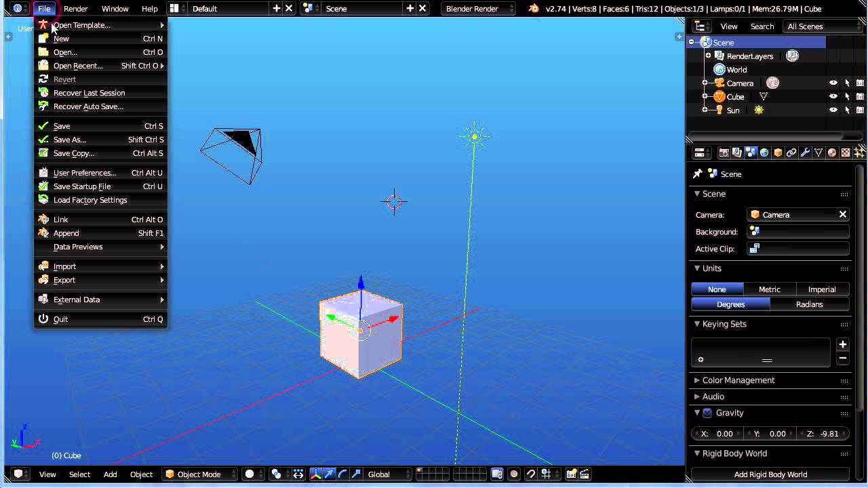Screen dimensions: 868x488
Task: Click Add Rigid Body World button
Action: tap(770, 474)
